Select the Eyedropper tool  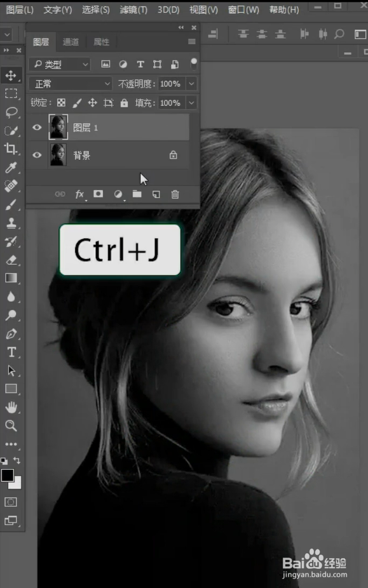coord(11,168)
